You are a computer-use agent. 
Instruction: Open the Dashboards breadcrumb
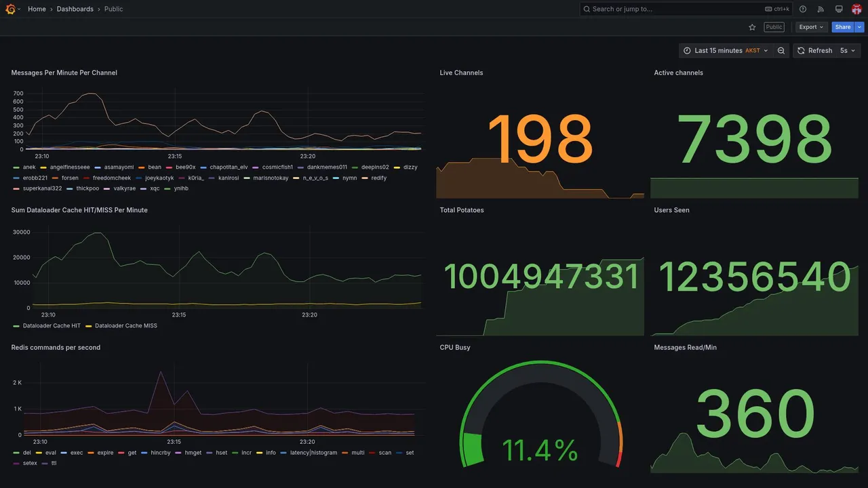tap(75, 9)
